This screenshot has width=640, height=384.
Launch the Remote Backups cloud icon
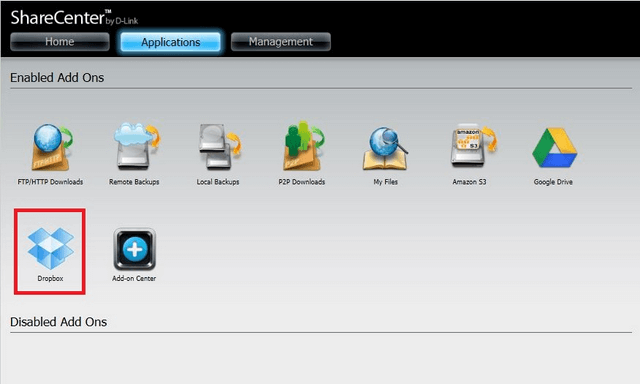(x=136, y=146)
